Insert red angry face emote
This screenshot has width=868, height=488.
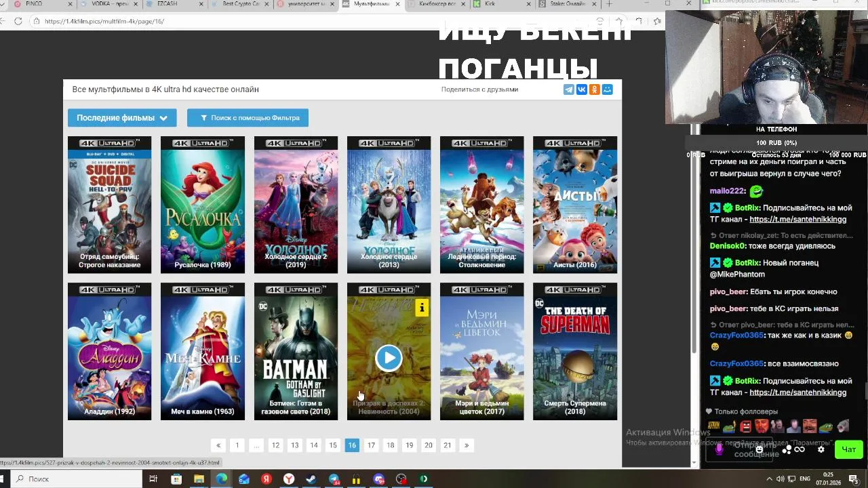pos(745,426)
